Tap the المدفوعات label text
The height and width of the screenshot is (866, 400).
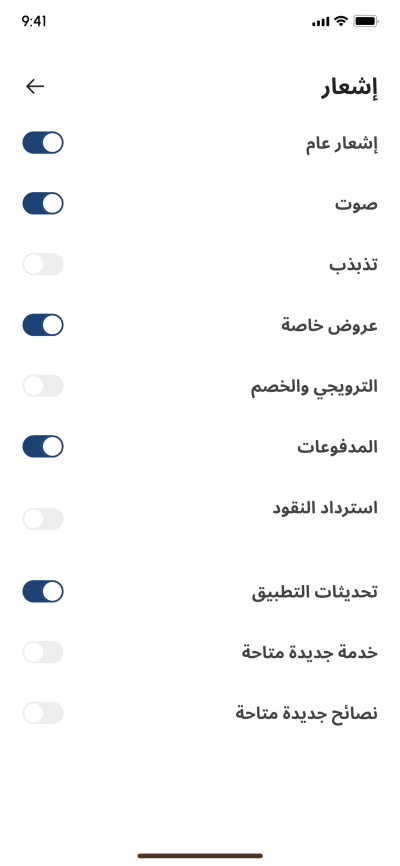tap(338, 446)
